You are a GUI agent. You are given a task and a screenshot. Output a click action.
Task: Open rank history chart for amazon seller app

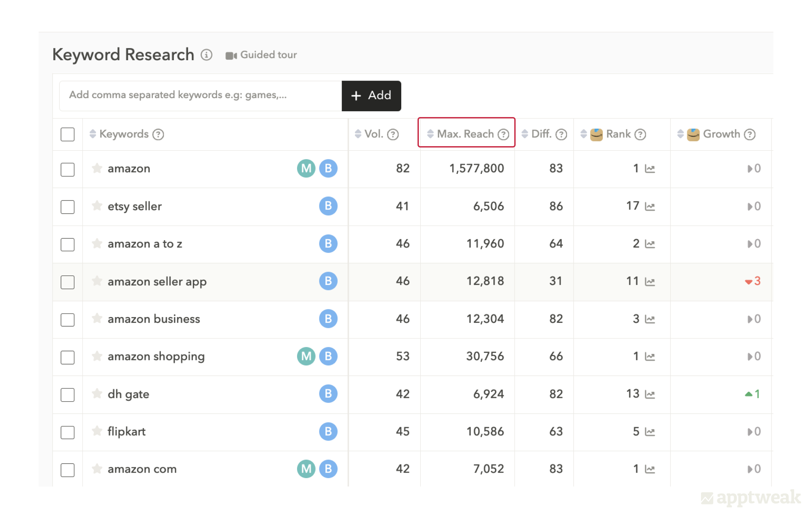tap(650, 281)
